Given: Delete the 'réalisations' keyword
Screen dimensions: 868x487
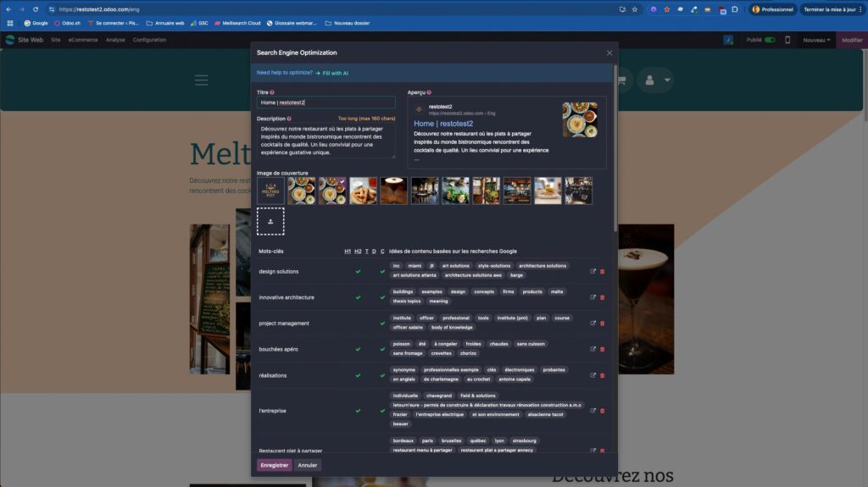Looking at the screenshot, I should point(603,376).
